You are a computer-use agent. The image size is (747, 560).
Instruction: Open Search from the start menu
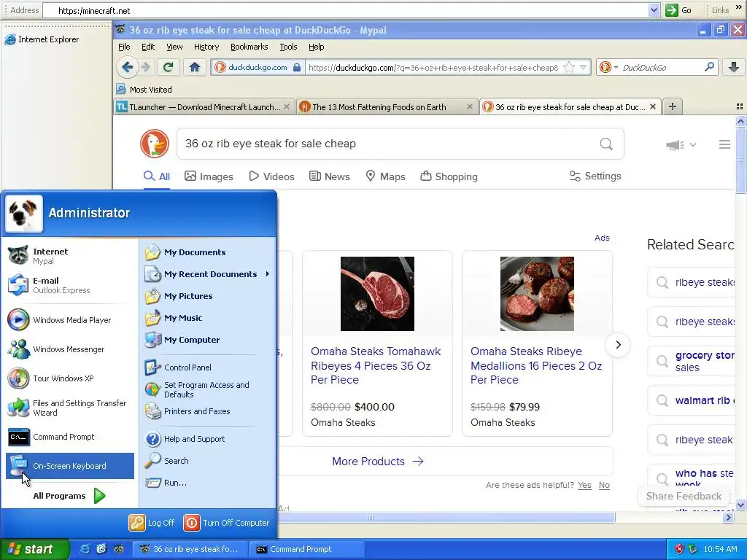208,461
